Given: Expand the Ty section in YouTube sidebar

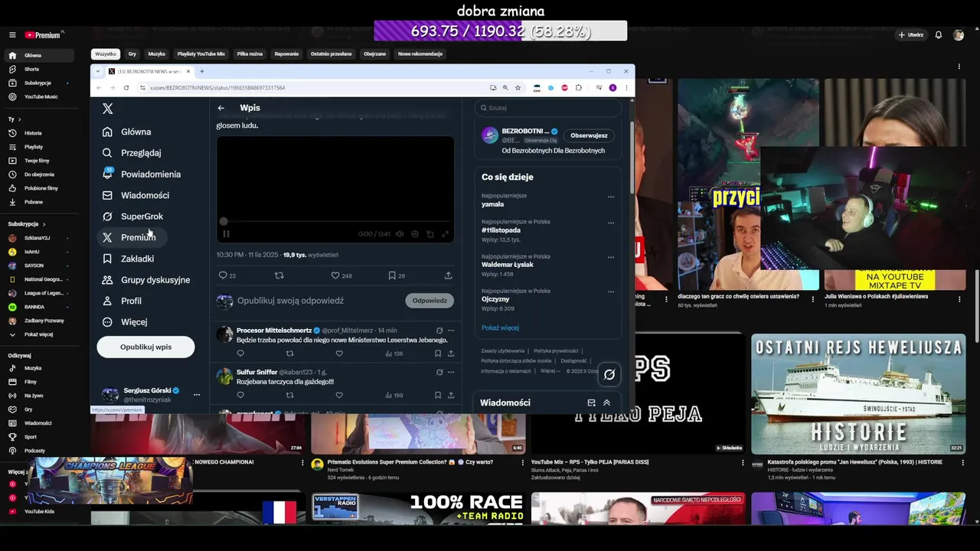Looking at the screenshot, I should click(x=15, y=119).
